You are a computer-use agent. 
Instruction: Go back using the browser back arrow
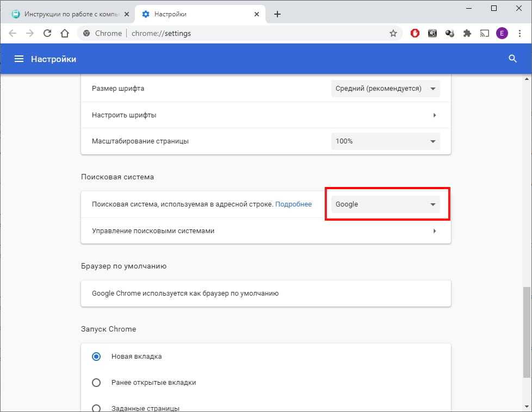click(13, 33)
